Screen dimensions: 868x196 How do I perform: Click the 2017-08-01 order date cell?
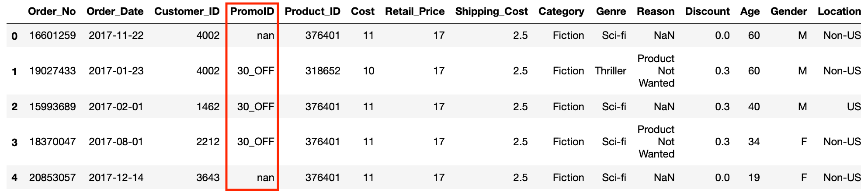pyautogui.click(x=116, y=142)
